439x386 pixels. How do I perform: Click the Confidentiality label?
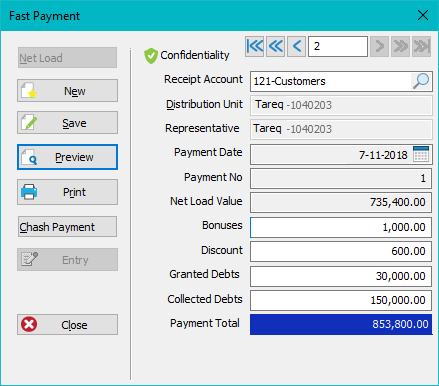(195, 55)
